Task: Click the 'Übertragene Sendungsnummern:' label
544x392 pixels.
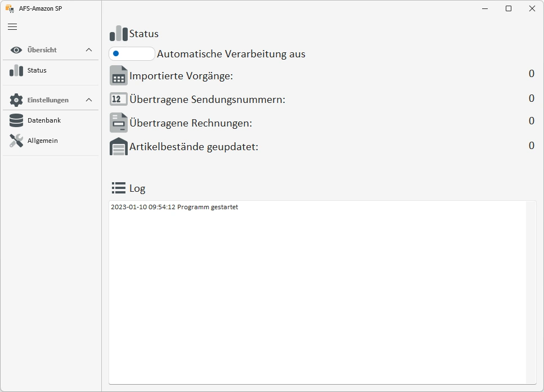Action: point(208,100)
